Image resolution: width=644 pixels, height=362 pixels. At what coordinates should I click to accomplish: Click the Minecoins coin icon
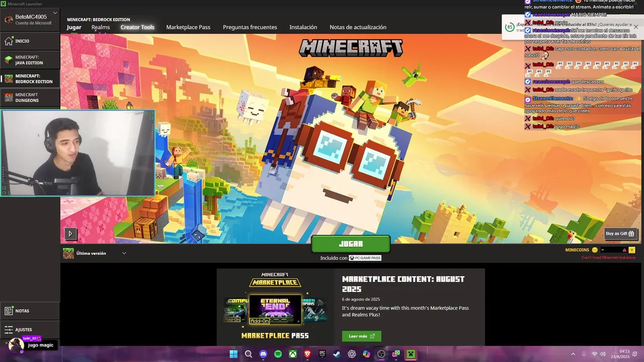tap(595, 250)
